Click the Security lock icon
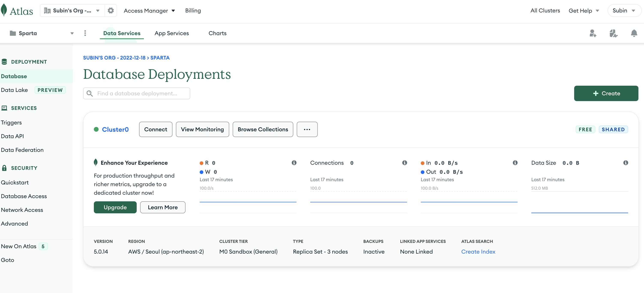The height and width of the screenshot is (293, 644). [x=4, y=168]
